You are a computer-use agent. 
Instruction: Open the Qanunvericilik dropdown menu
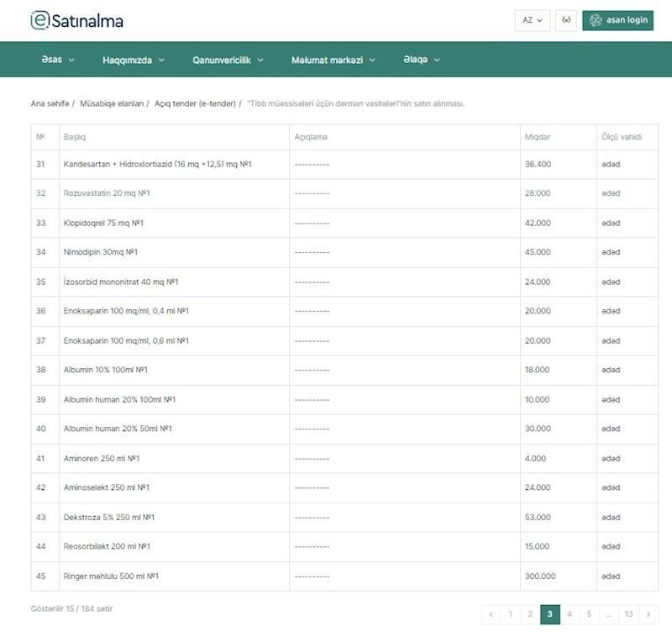pos(228,60)
